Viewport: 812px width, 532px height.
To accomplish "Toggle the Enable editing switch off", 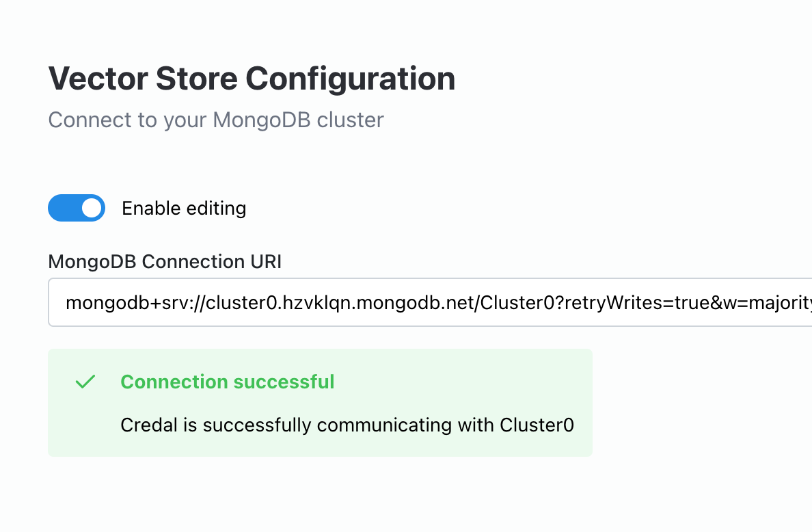I will [x=77, y=209].
